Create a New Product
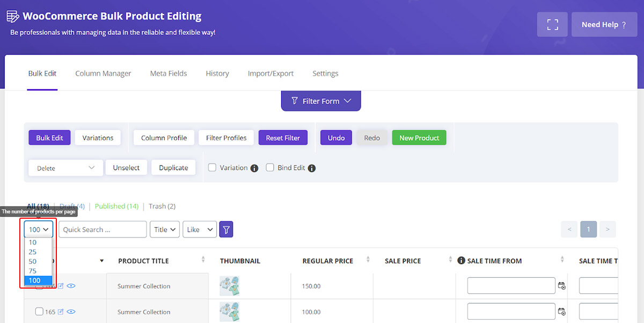 (x=419, y=138)
